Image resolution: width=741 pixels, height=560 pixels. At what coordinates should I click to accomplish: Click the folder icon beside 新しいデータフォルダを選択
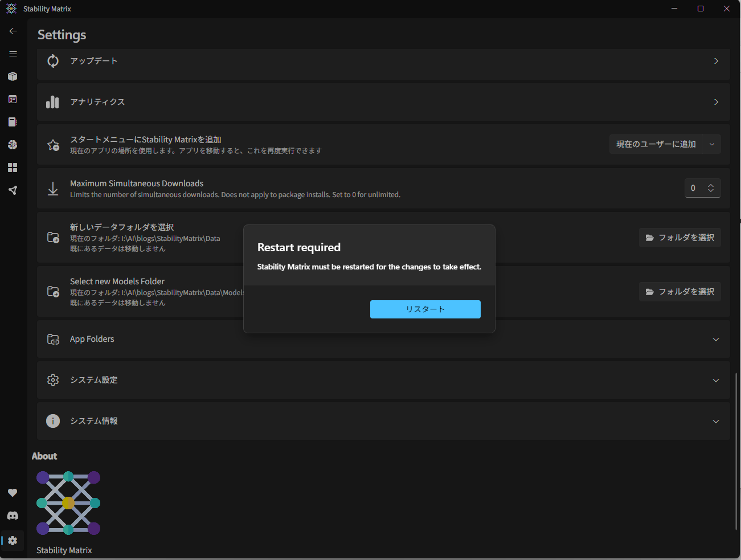pyautogui.click(x=53, y=238)
